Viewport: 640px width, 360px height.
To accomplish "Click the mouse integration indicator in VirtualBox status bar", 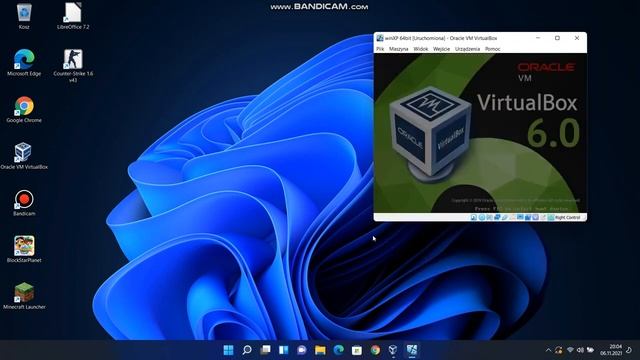I will (x=542, y=218).
